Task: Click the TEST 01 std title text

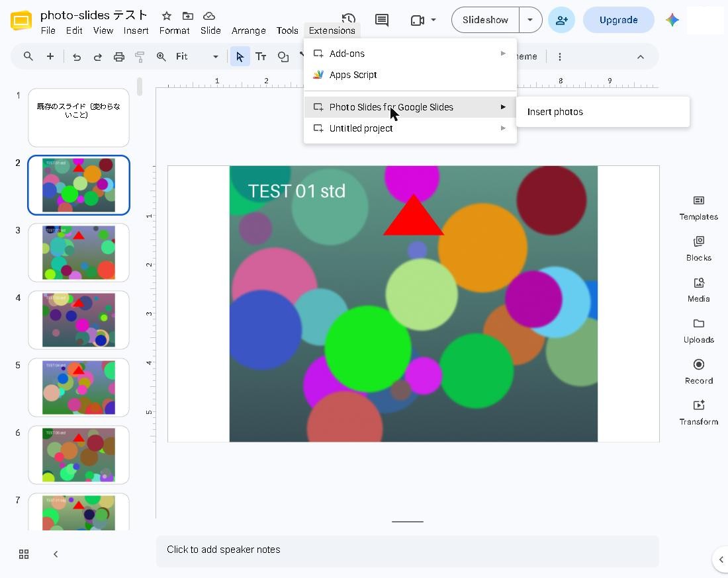Action: pos(296,191)
